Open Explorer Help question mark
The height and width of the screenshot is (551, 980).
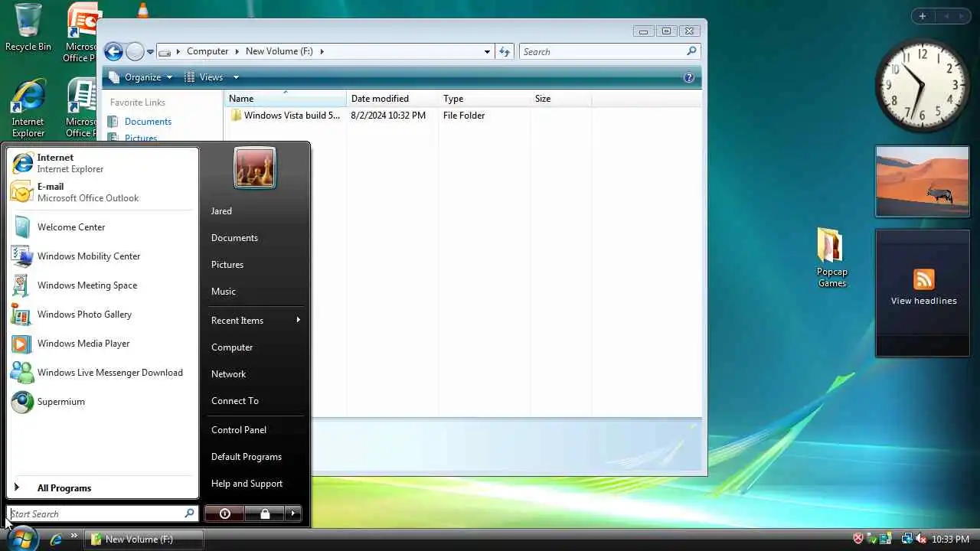(688, 77)
